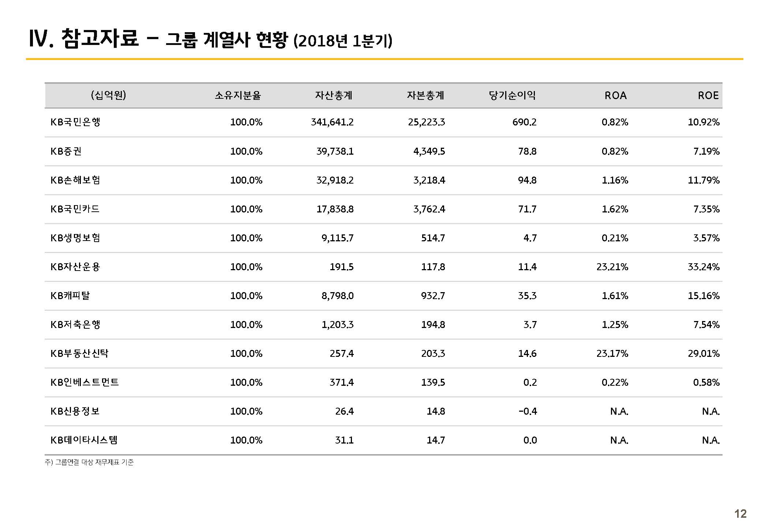The width and height of the screenshot is (769, 532).
Task: Click the ROA value 1.62%
Action: tap(615, 209)
